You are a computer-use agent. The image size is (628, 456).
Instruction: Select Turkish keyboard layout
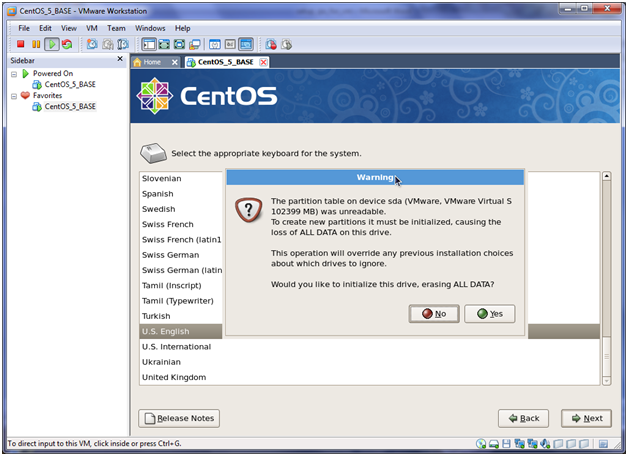[156, 316]
